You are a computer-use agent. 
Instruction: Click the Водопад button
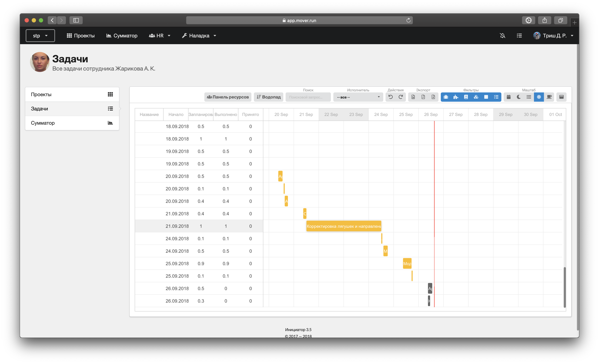(269, 97)
